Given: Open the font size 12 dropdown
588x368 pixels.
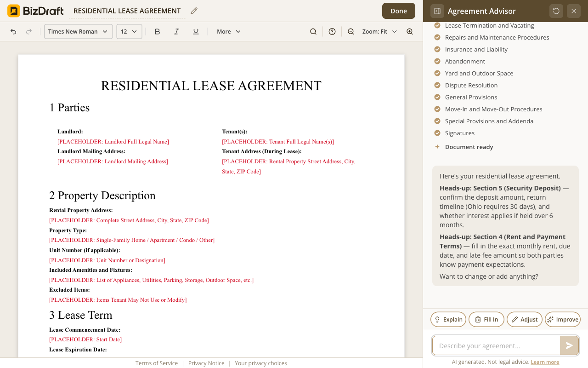Looking at the screenshot, I should pos(129,31).
